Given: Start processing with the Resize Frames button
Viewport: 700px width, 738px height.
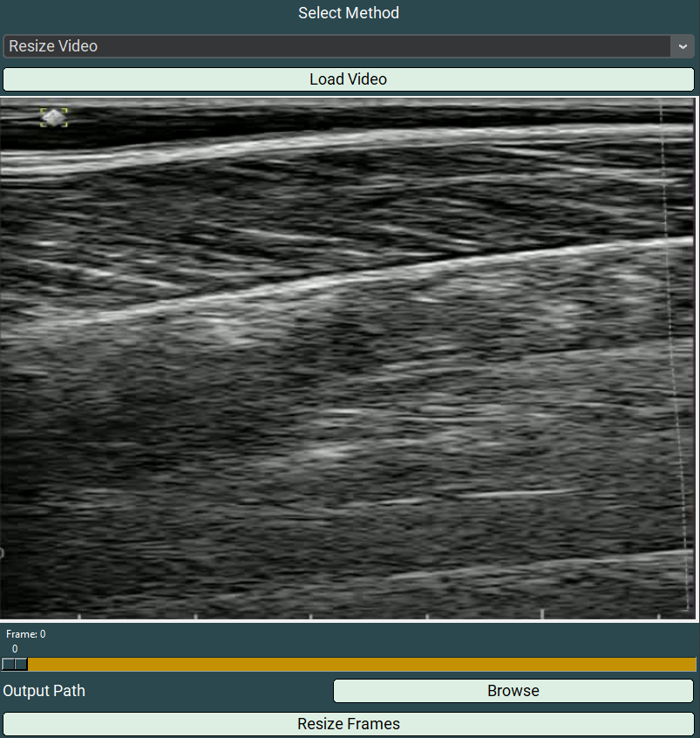Looking at the screenshot, I should pos(349,724).
